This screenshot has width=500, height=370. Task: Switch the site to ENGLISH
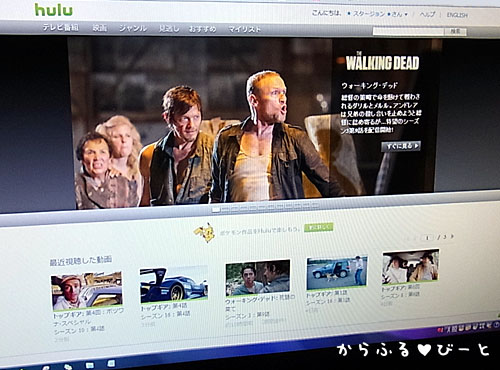click(x=457, y=15)
